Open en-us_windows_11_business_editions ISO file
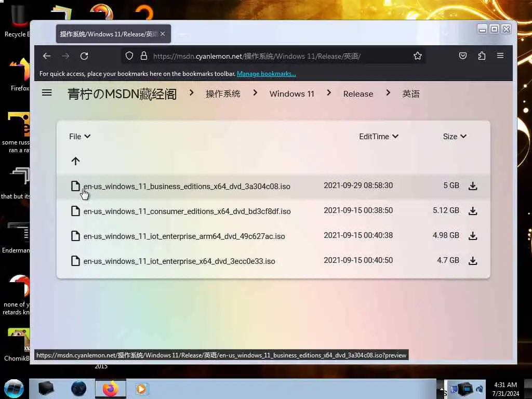Viewport: 532px width, 399px height. (187, 187)
